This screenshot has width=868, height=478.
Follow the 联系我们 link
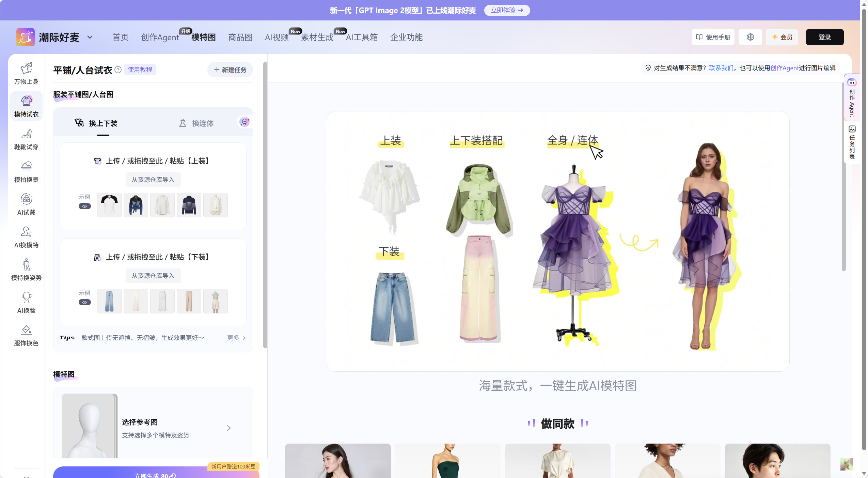tap(721, 68)
